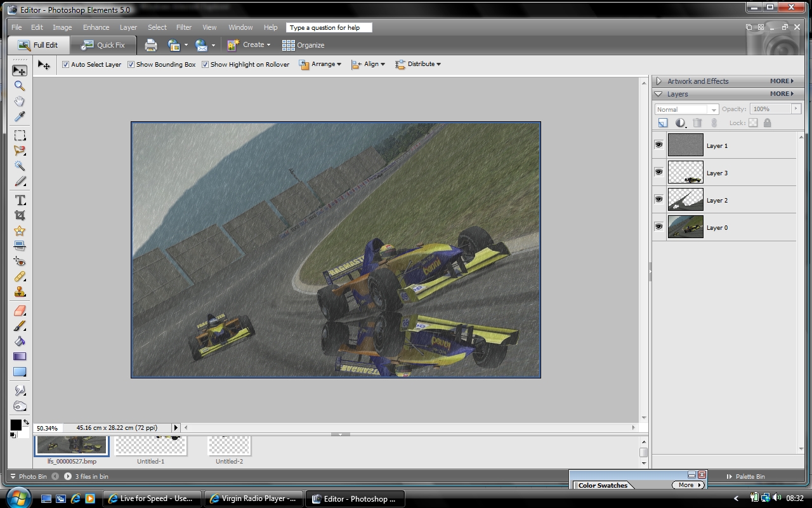Viewport: 812px width, 508px height.
Task: Open the Layer menu
Action: pos(128,27)
